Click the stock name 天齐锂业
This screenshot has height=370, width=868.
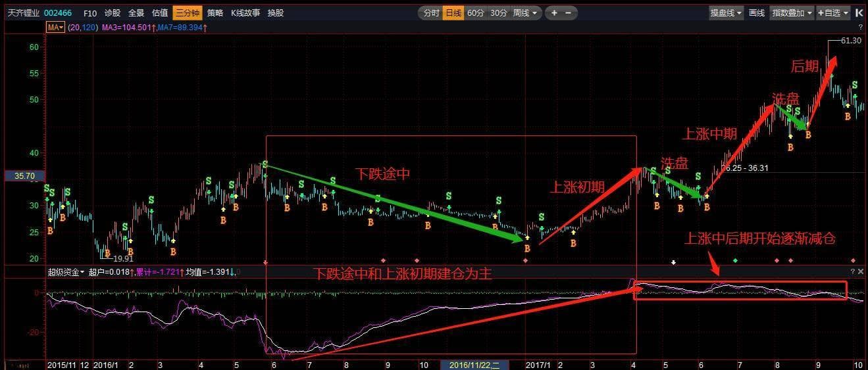tap(24, 12)
